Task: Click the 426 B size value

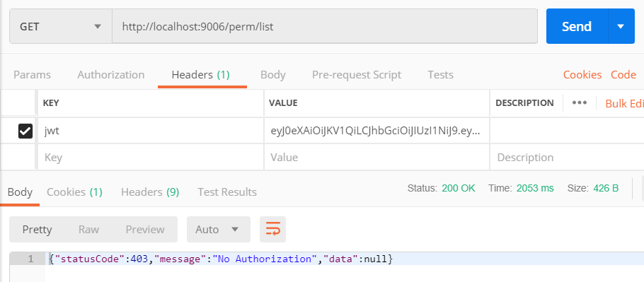Action: pos(606,188)
